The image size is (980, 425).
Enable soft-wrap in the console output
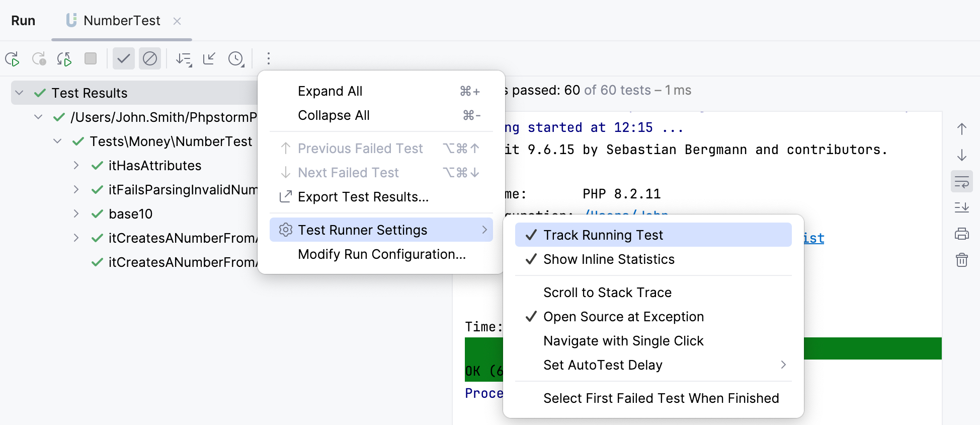961,181
